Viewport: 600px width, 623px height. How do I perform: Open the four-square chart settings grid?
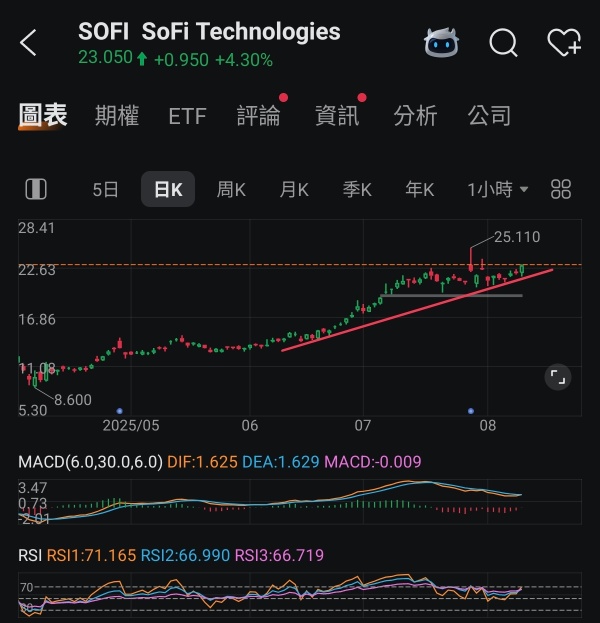coord(561,189)
